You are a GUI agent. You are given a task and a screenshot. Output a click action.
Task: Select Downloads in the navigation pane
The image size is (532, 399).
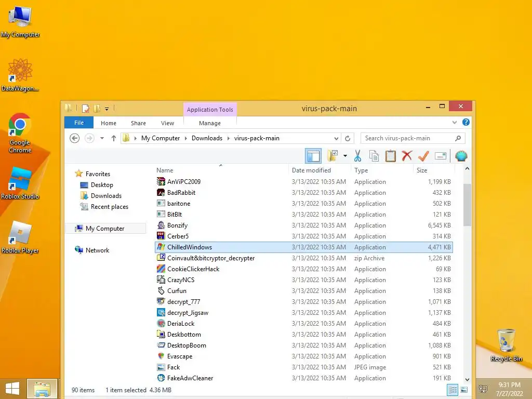coord(106,196)
